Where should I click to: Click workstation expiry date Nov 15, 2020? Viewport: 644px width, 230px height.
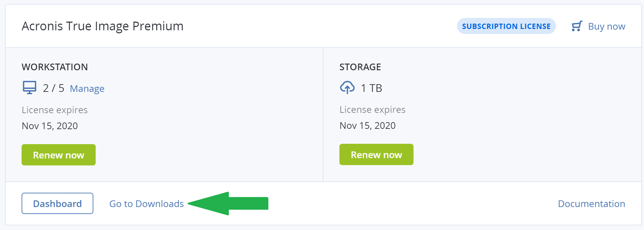tap(49, 125)
